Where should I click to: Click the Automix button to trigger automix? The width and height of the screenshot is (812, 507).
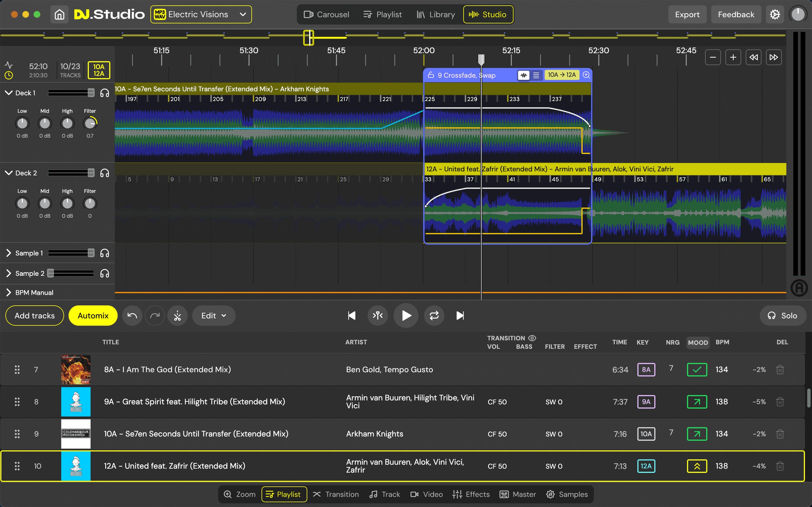point(93,316)
